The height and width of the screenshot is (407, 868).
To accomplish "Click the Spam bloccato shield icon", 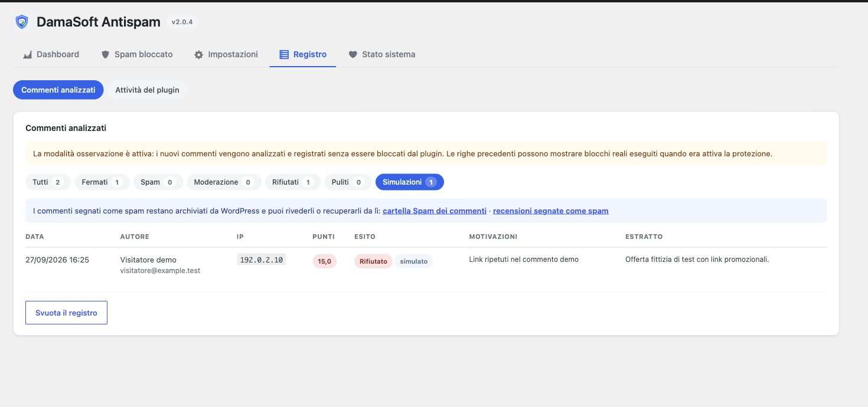I will pyautogui.click(x=106, y=54).
